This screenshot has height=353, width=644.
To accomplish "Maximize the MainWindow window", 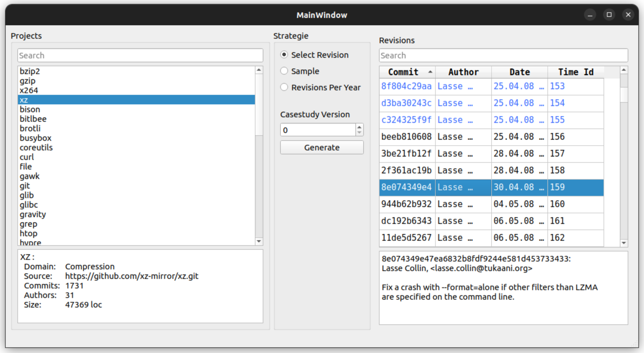I will pyautogui.click(x=609, y=15).
